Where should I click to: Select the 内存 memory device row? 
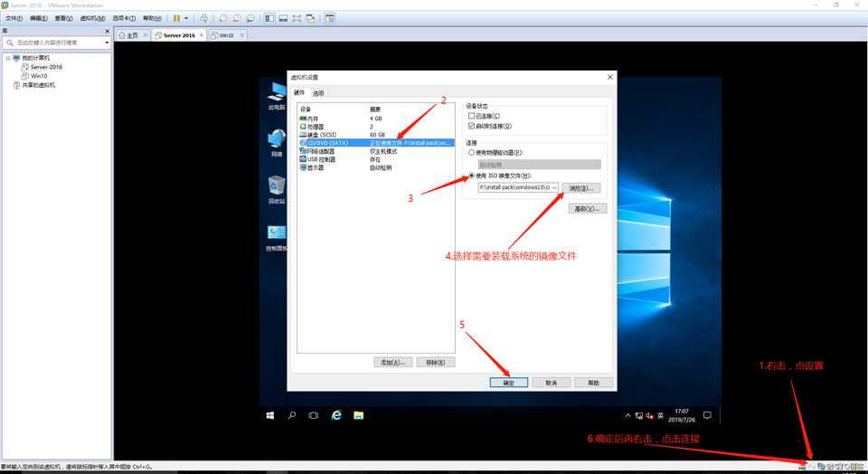pyautogui.click(x=376, y=118)
